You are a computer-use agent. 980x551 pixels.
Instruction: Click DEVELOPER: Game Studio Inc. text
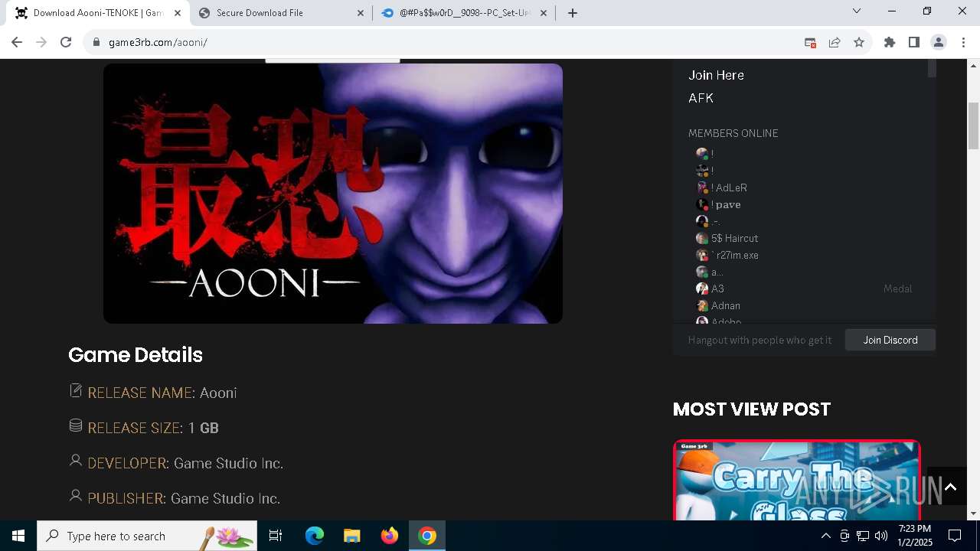pos(185,463)
